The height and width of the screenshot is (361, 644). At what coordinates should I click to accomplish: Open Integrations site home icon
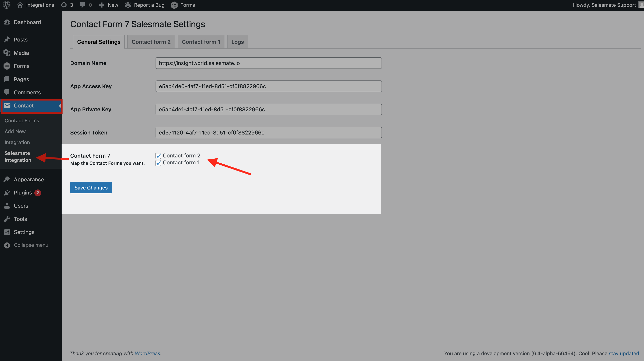[x=20, y=5]
